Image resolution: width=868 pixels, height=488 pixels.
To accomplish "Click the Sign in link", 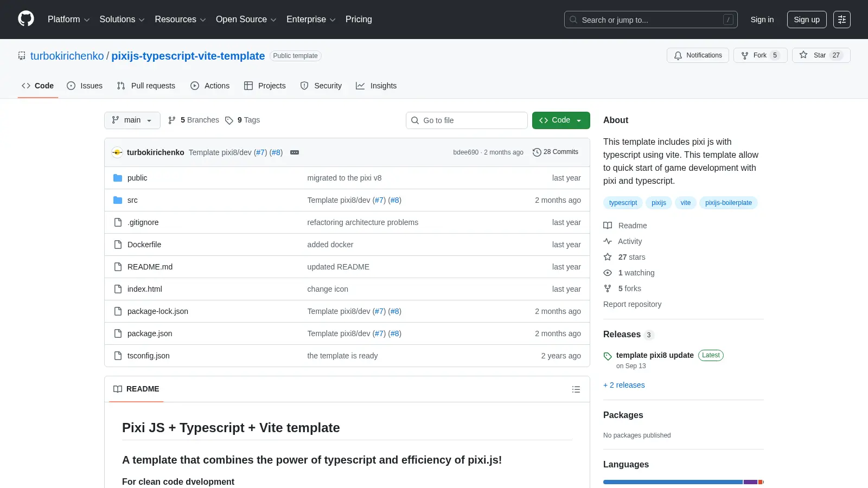I will 762,20.
